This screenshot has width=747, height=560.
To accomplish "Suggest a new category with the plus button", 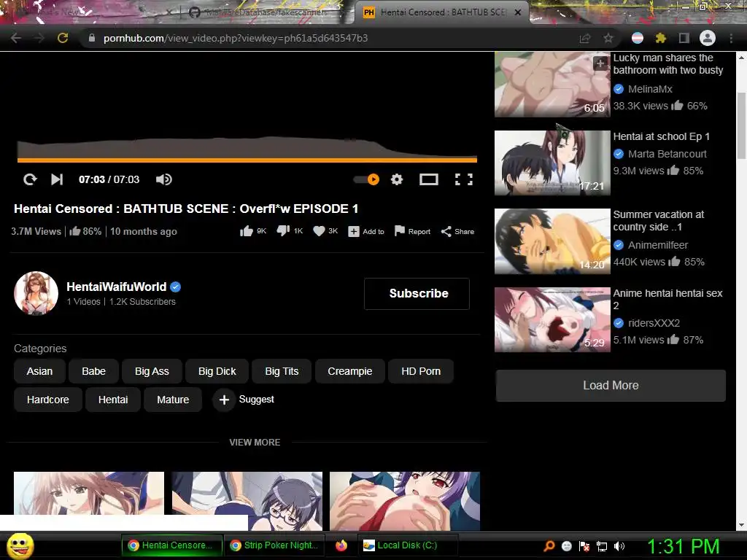I will (x=224, y=400).
